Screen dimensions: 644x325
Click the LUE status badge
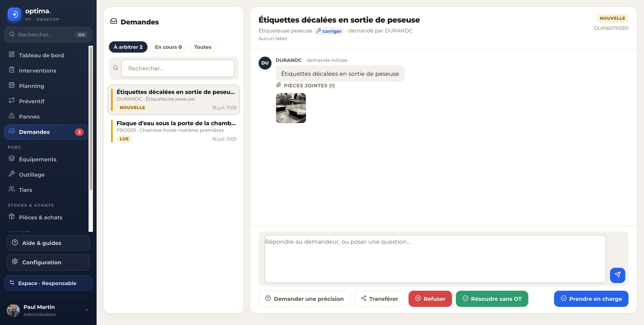[124, 139]
